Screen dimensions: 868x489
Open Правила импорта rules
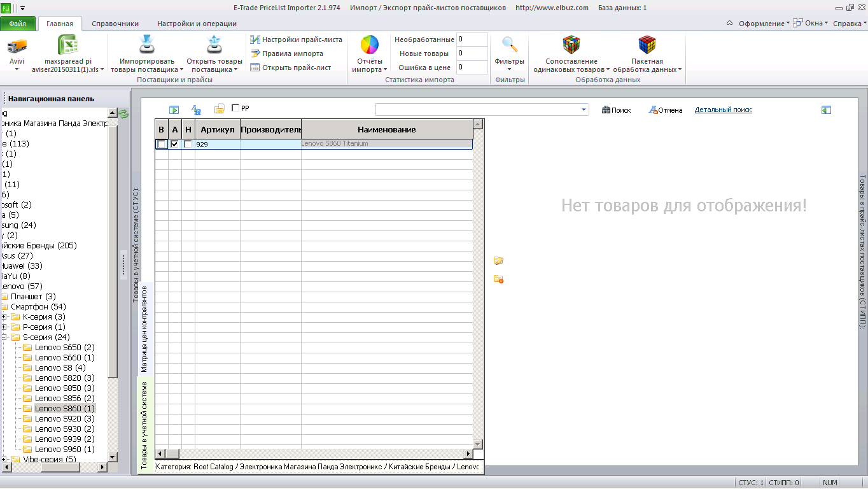click(286, 53)
